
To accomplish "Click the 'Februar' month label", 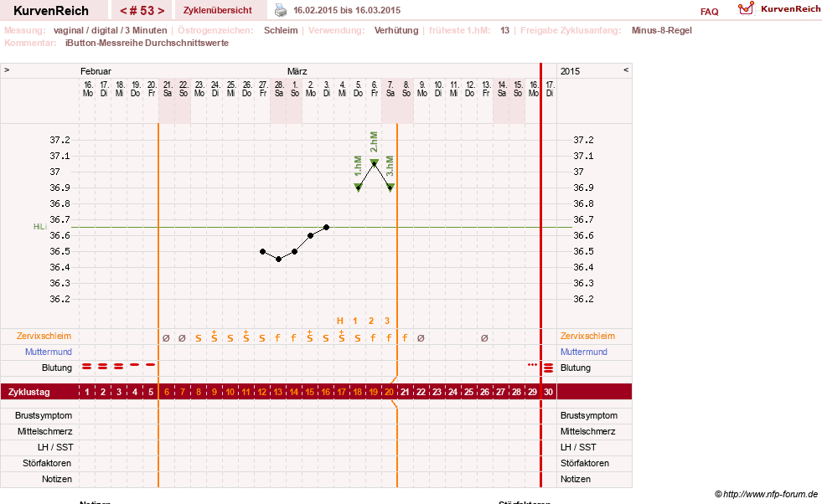I will 96,71.
